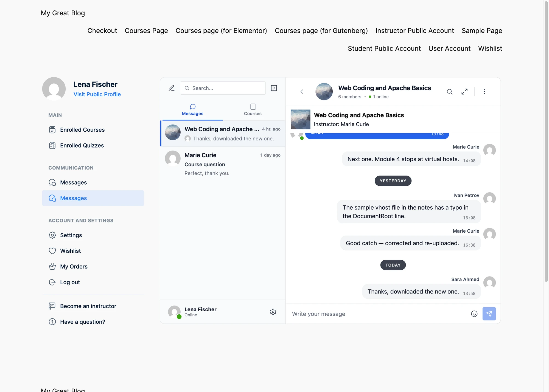Open the three-dot chat options menu
This screenshot has height=392, width=549.
484,92
